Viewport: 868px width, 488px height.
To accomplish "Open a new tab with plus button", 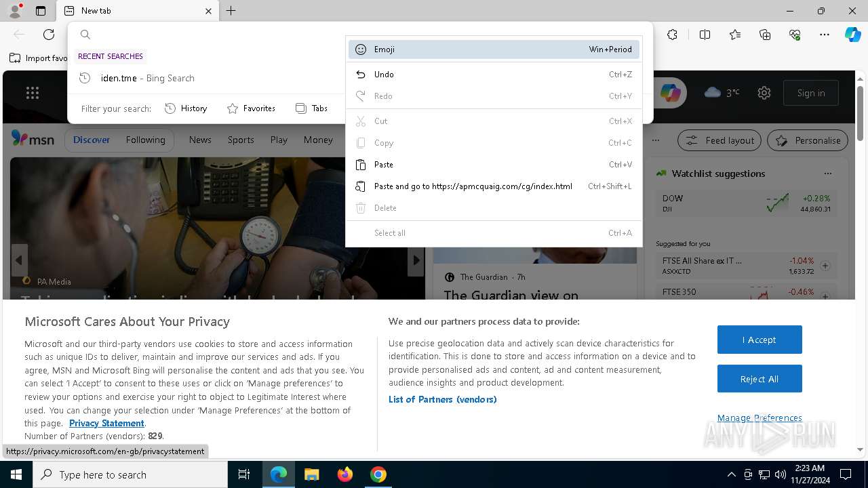I will click(x=231, y=11).
